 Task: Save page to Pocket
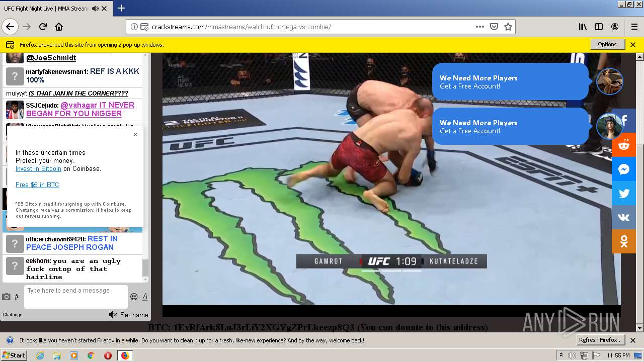(x=494, y=27)
